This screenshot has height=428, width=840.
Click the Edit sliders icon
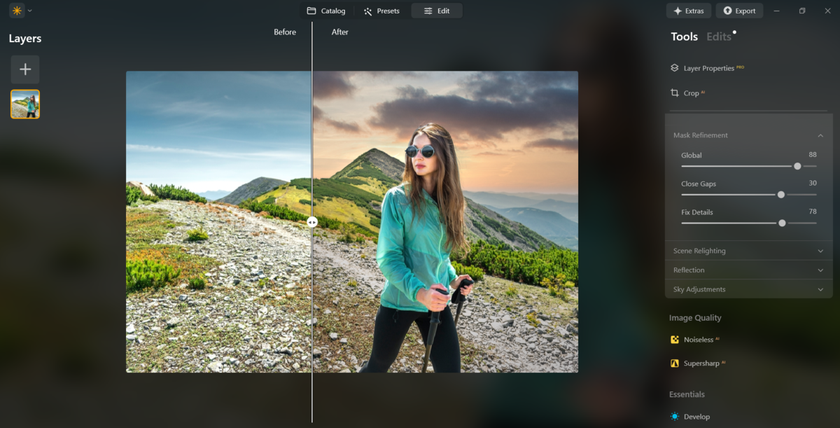(x=428, y=11)
